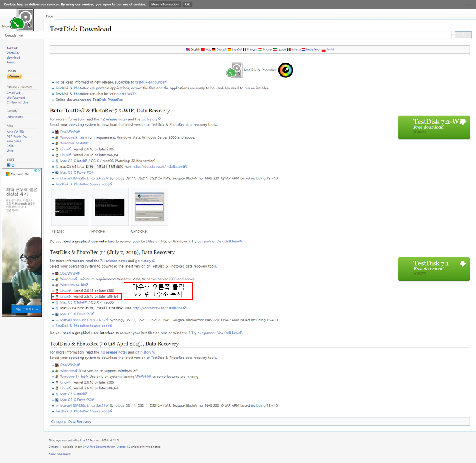
Task: Open the PGP Public Key sidebar link
Action: (17, 137)
